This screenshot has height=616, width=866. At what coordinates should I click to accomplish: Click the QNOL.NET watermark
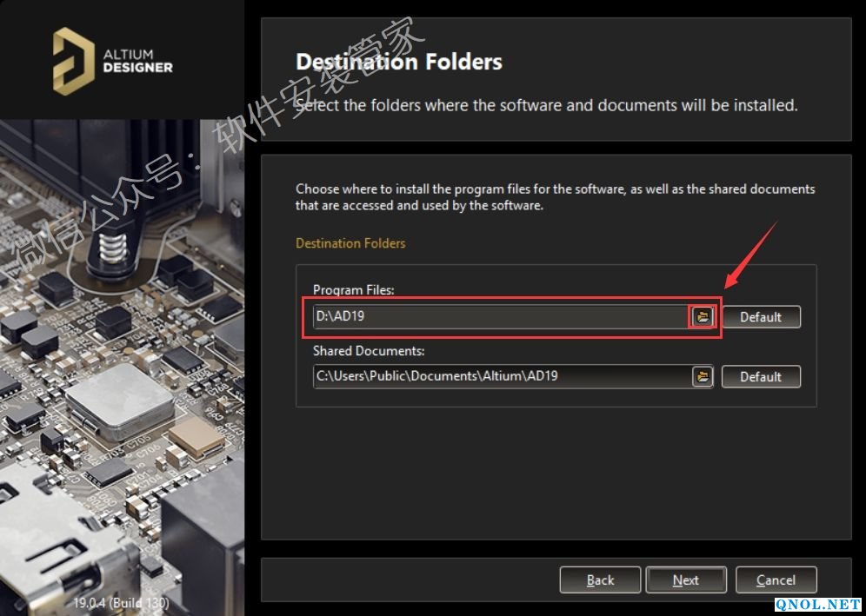point(818,605)
